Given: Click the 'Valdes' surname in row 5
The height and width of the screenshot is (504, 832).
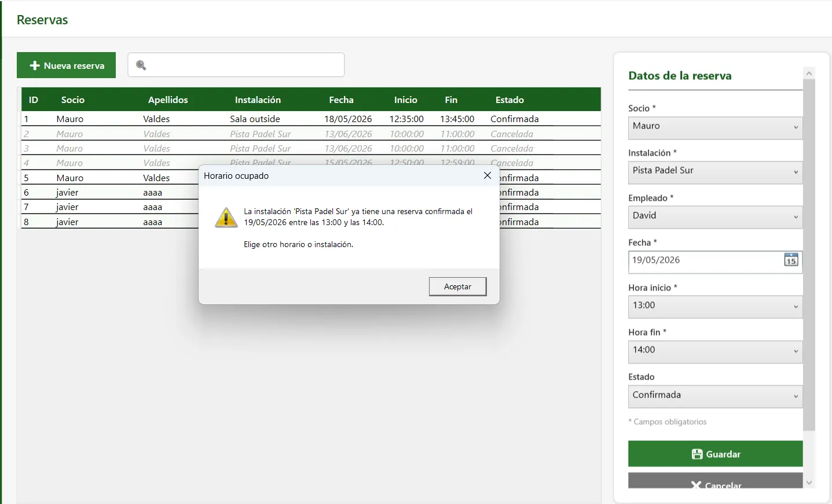Looking at the screenshot, I should (x=156, y=178).
